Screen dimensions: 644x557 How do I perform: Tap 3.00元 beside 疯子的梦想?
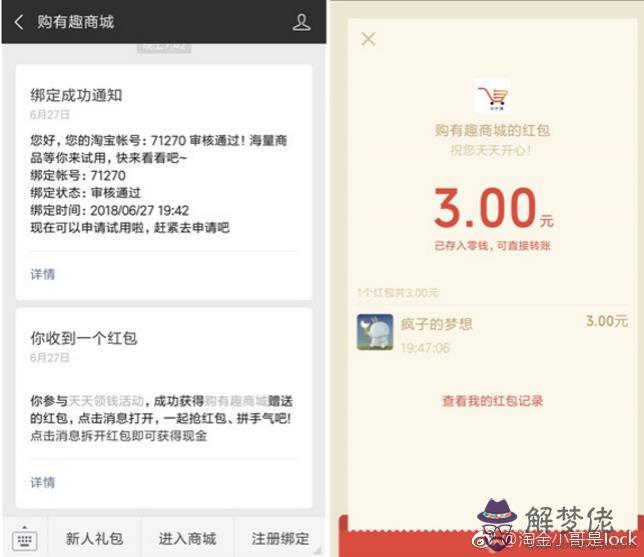click(607, 321)
